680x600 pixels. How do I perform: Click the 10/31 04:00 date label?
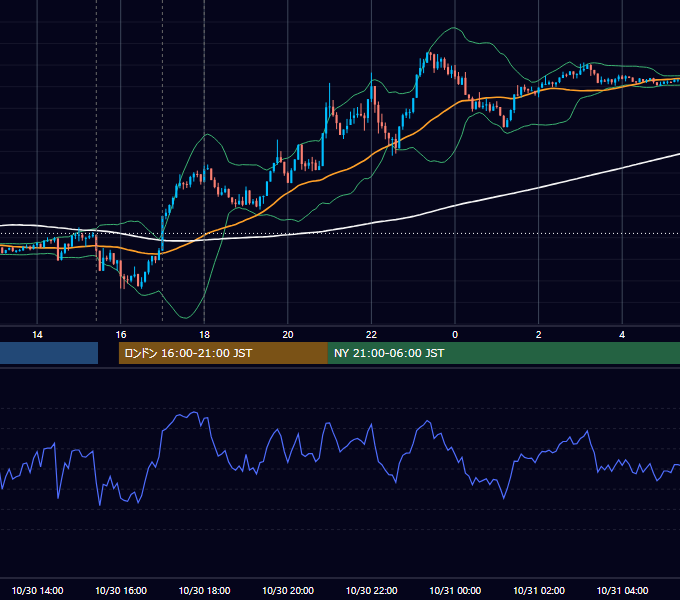[x=622, y=590]
